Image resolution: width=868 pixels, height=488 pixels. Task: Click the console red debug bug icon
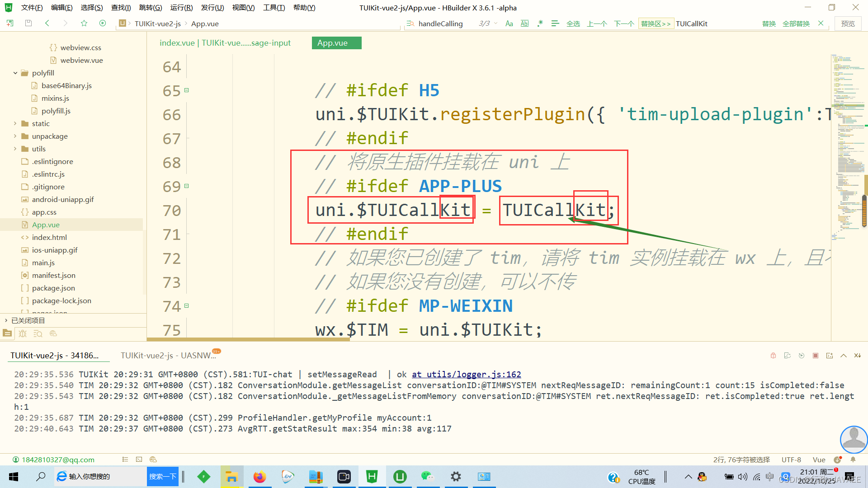coord(774,356)
